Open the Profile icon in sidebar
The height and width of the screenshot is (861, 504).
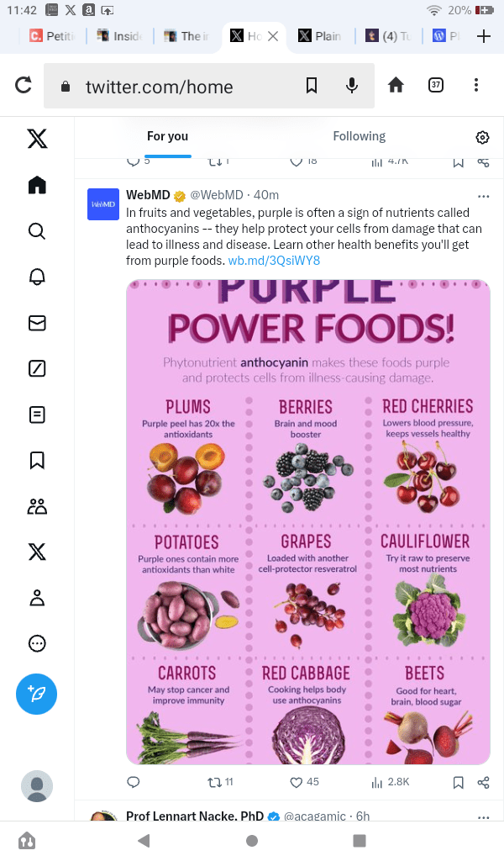(37, 598)
